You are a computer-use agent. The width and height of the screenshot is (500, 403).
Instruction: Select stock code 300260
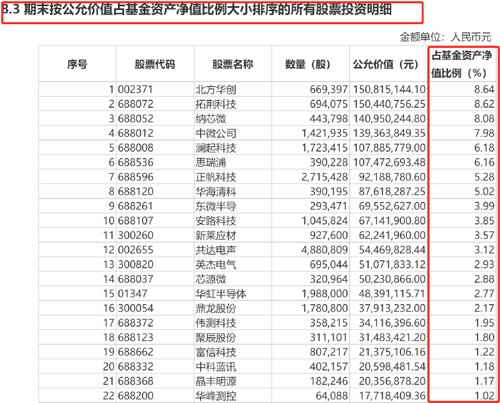136,235
